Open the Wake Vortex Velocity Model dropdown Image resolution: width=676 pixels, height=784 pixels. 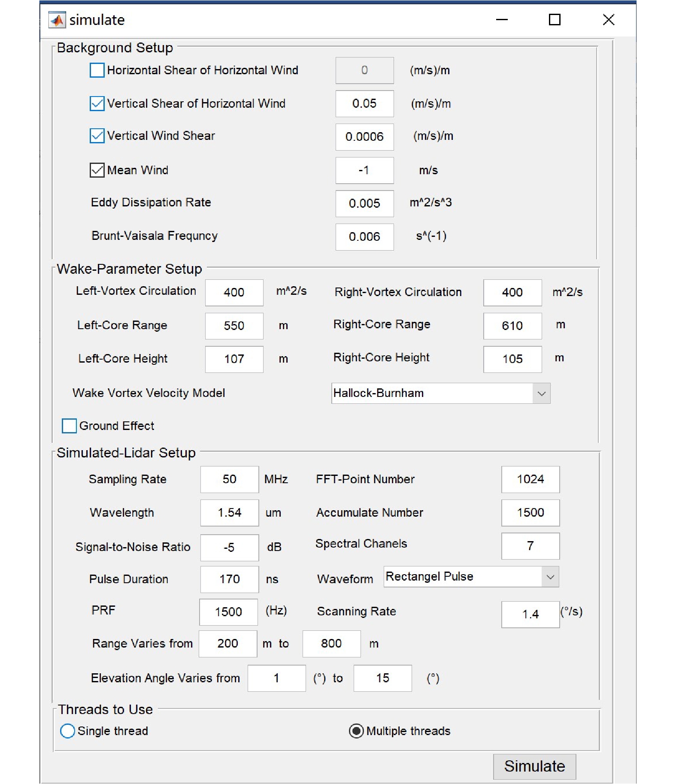pyautogui.click(x=541, y=394)
